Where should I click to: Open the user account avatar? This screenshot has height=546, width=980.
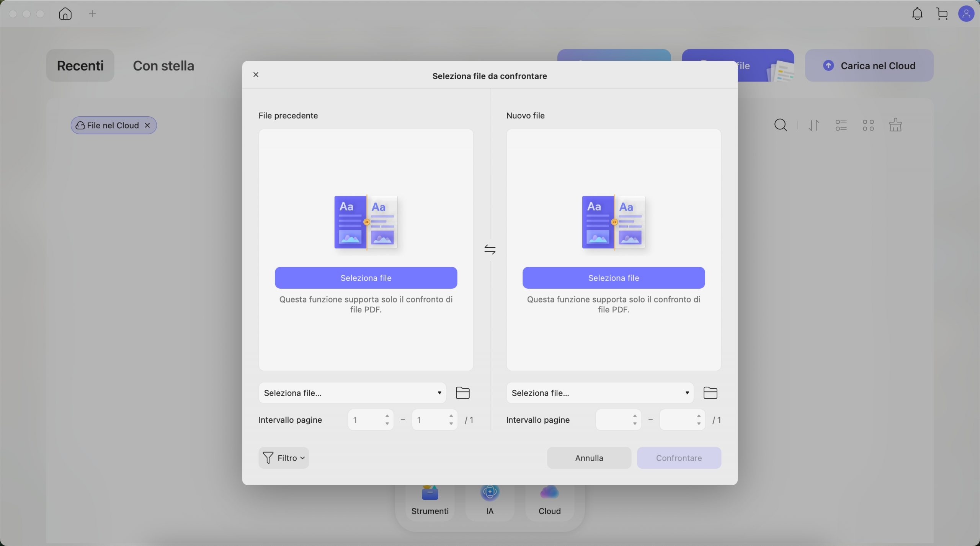click(966, 14)
